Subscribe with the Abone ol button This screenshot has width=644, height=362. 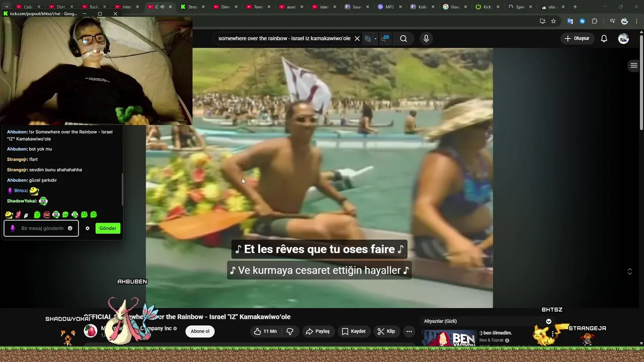pos(200,331)
